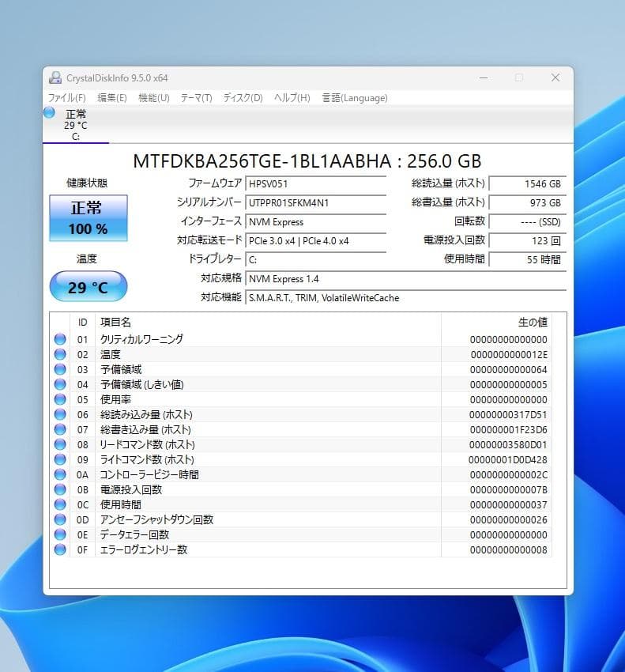This screenshot has width=625, height=672.
Task: Click the 正常 100 % health status button
Action: (x=88, y=218)
